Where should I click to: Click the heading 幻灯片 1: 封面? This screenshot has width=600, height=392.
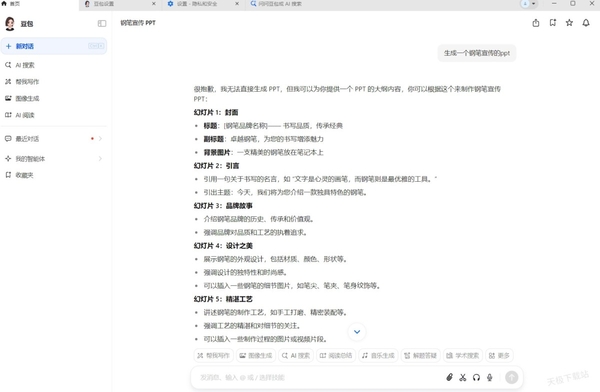pyautogui.click(x=216, y=113)
